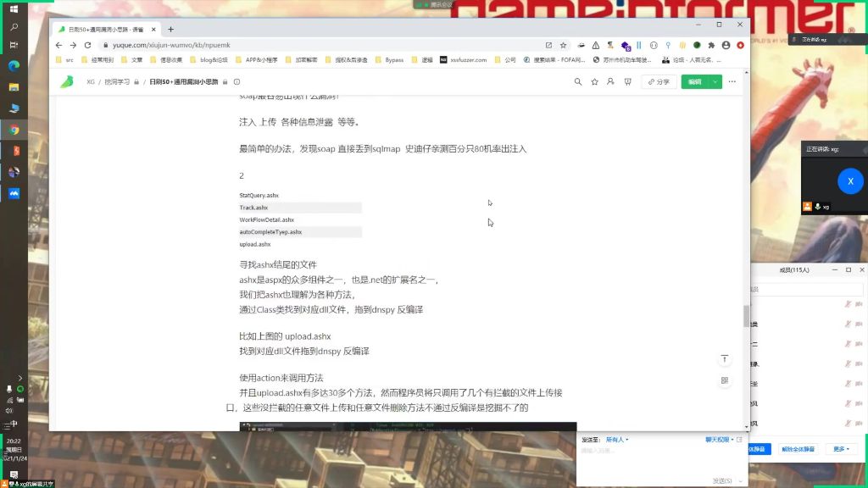
Task: Open Task View on taskbar
Action: point(14,45)
